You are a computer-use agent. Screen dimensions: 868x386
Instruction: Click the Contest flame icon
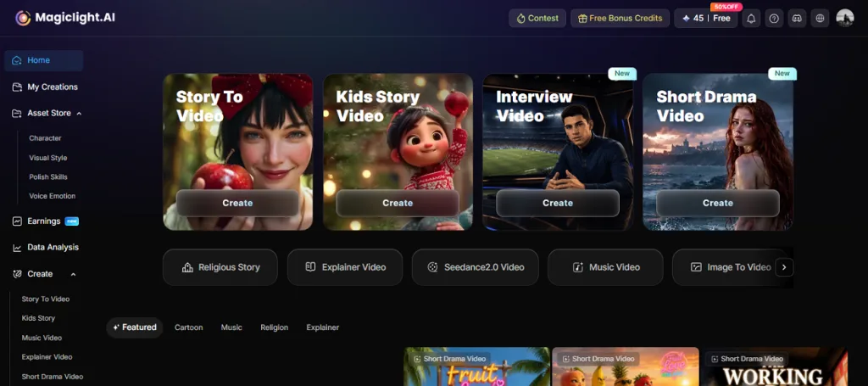click(520, 19)
